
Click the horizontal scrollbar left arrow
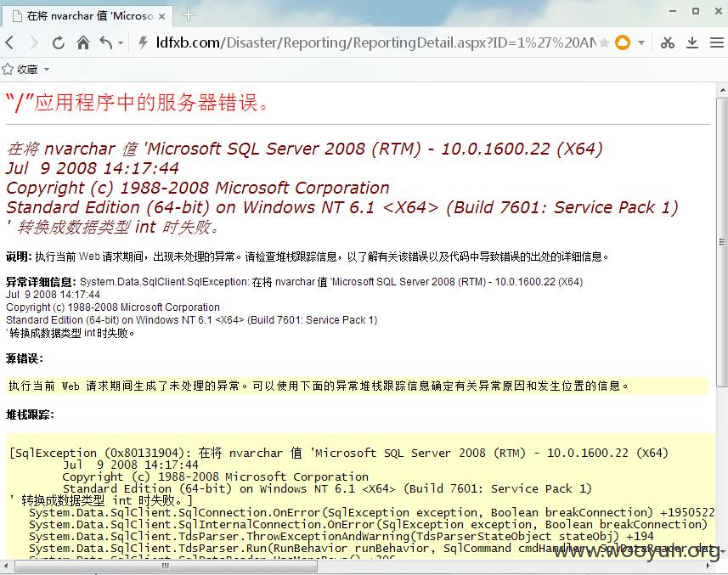coord(6,567)
